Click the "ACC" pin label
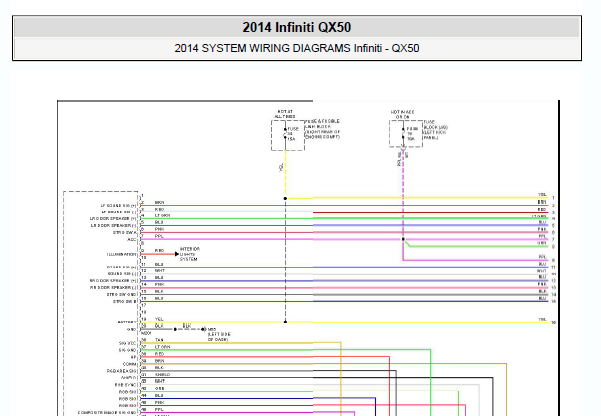601x416 pixels. [x=131, y=240]
